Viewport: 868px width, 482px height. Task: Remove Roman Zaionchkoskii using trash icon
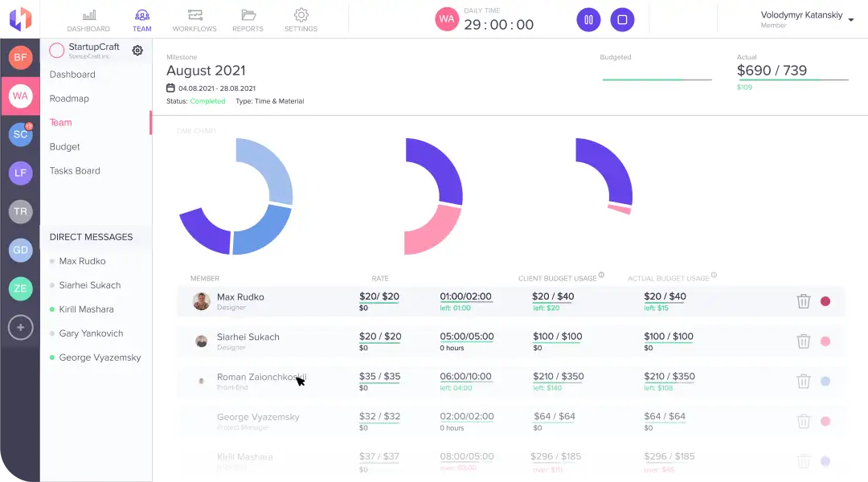[x=803, y=382]
